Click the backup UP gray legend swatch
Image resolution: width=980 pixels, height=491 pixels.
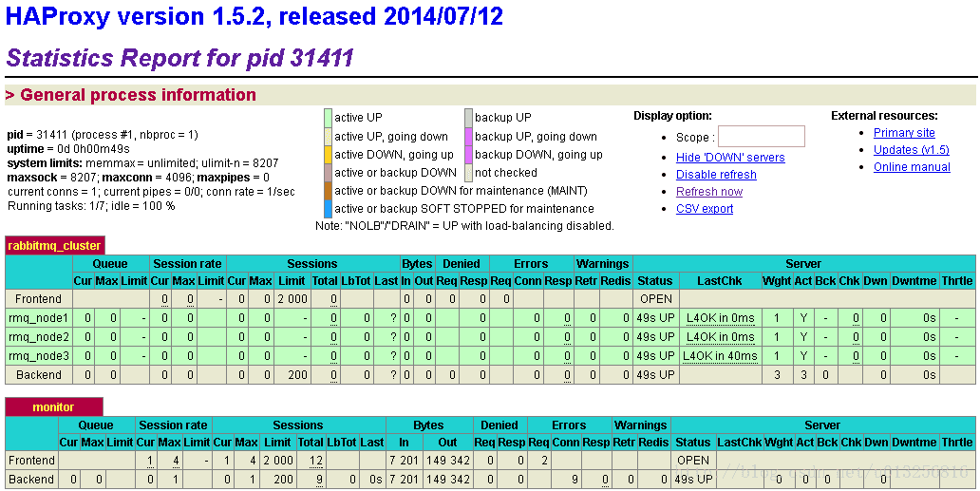468,118
